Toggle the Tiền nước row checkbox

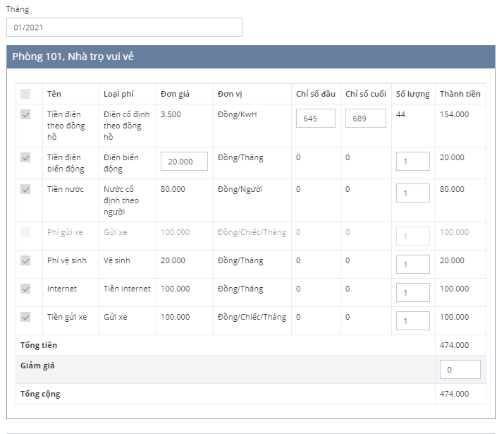25,189
